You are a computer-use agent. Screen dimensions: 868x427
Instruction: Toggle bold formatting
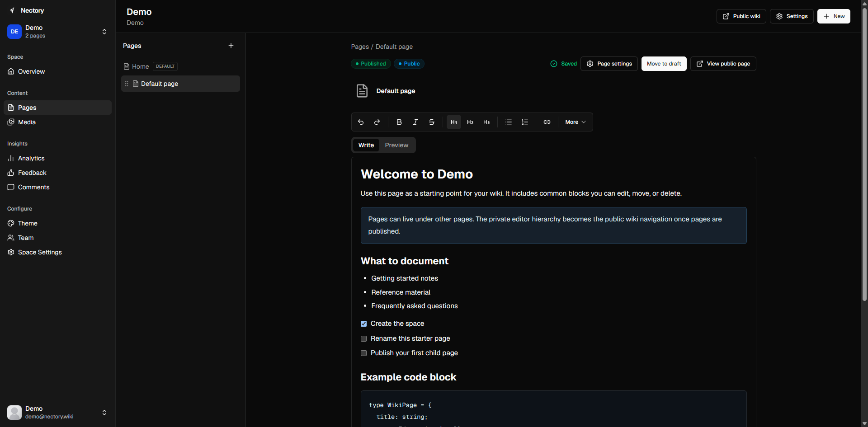(x=399, y=122)
